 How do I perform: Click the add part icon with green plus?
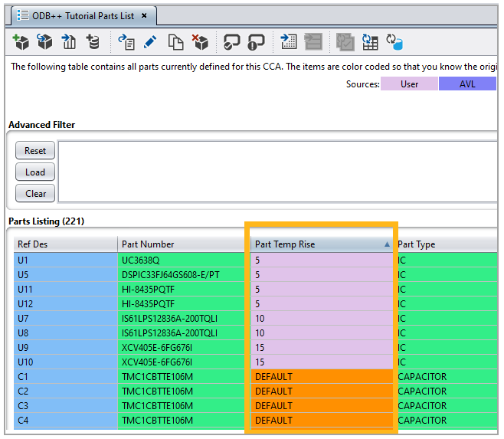point(21,41)
